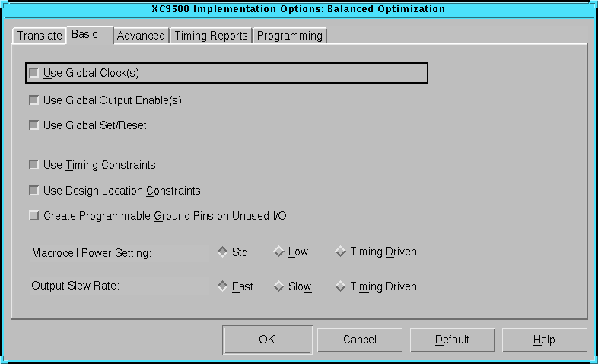Enable Use Global Clock(s) checkbox
The width and height of the screenshot is (598, 364).
click(33, 73)
